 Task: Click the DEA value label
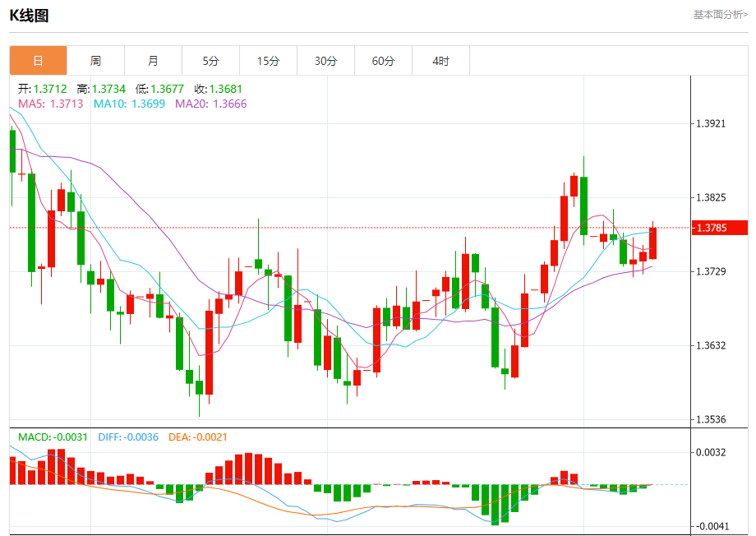[x=198, y=437]
